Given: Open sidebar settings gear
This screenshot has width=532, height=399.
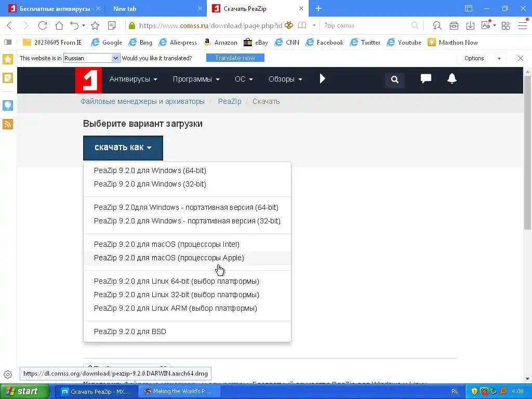Looking at the screenshot, I should coord(8,375).
